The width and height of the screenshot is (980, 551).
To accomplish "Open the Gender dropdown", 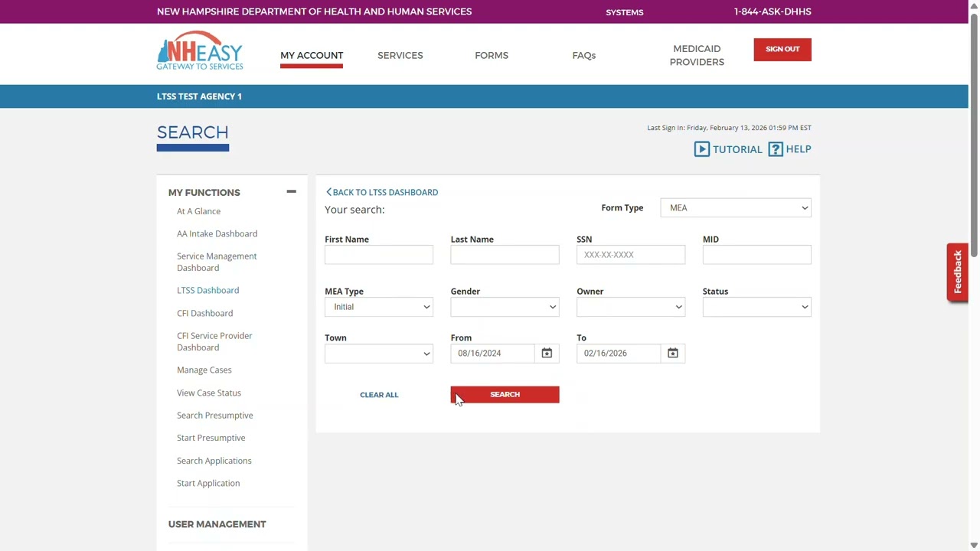I will 505,307.
